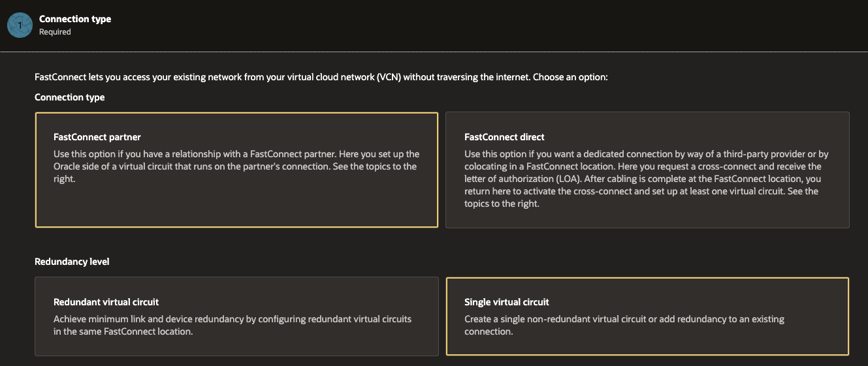Image resolution: width=868 pixels, height=366 pixels.
Task: Click the letter of authorization description paragraph
Action: [x=647, y=179]
